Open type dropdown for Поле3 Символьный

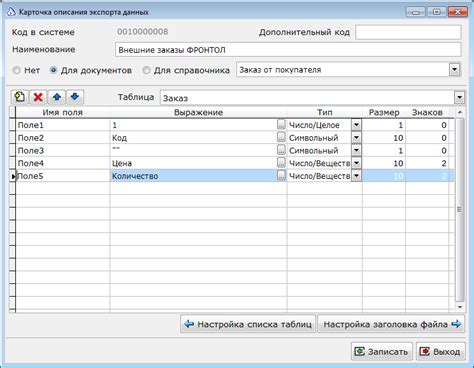pyautogui.click(x=356, y=150)
